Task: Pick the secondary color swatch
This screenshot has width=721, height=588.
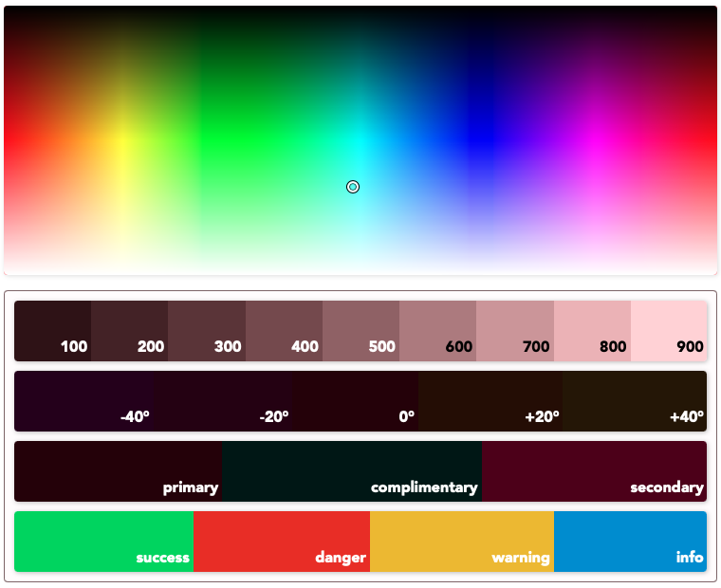Action: [x=594, y=471]
